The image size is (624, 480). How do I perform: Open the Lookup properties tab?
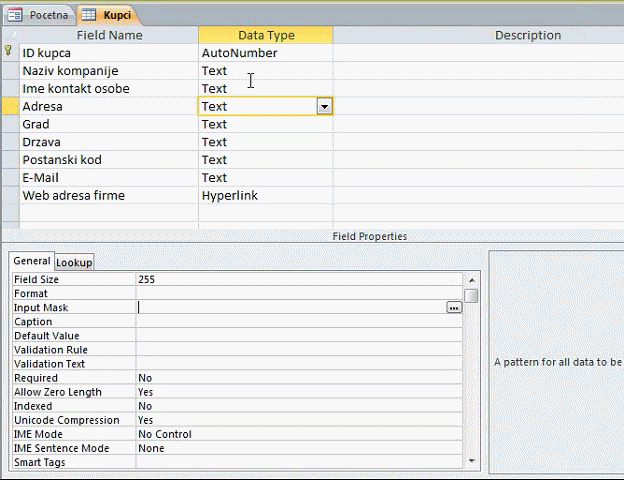[x=74, y=262]
